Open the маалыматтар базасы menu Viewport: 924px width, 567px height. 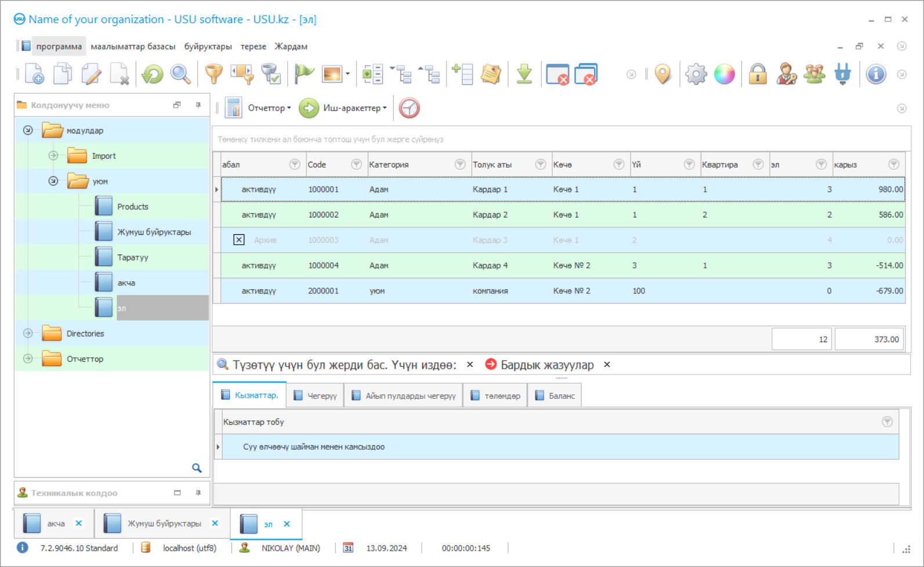[133, 46]
